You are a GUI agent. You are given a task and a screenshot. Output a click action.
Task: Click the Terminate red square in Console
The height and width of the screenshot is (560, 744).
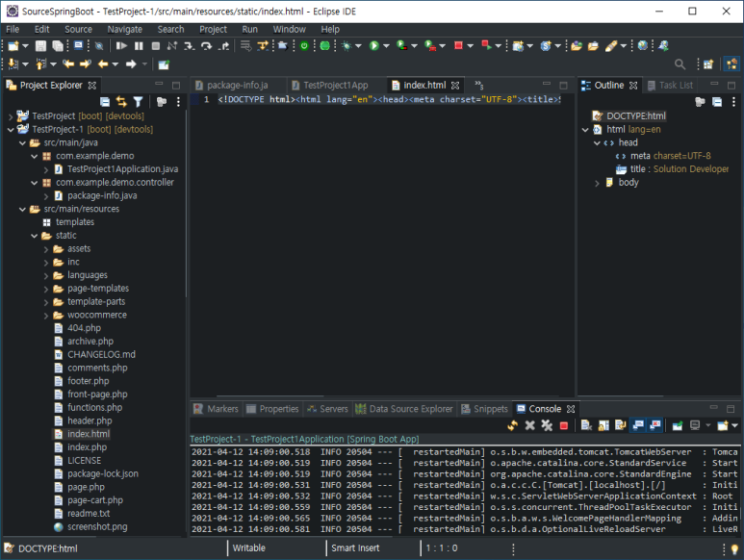click(x=563, y=425)
